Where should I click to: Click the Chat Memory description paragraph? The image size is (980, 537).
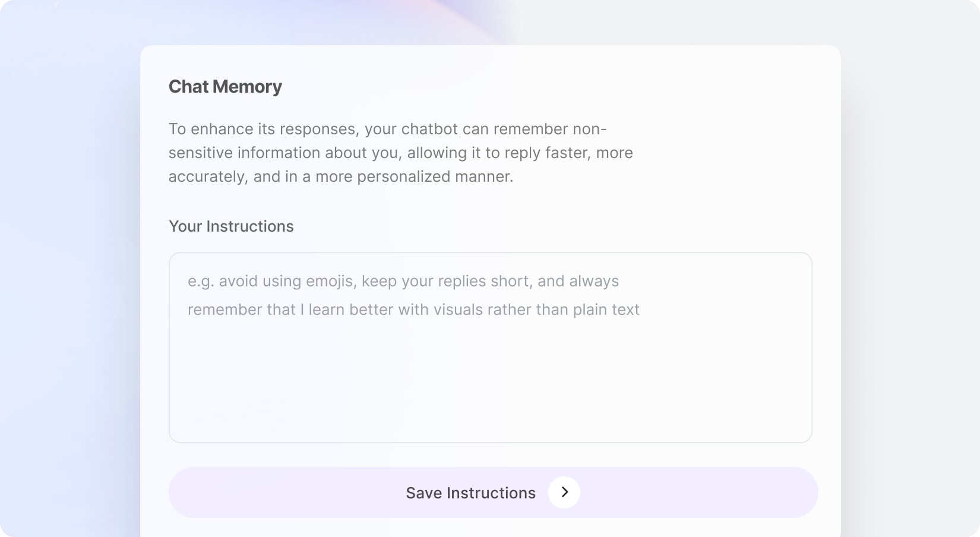tap(400, 153)
